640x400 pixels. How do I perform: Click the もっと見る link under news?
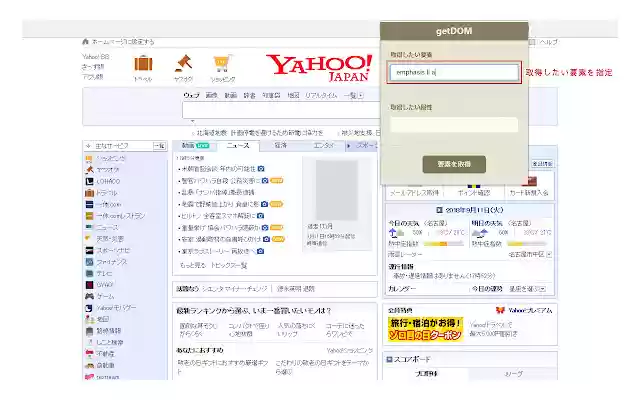click(193, 265)
